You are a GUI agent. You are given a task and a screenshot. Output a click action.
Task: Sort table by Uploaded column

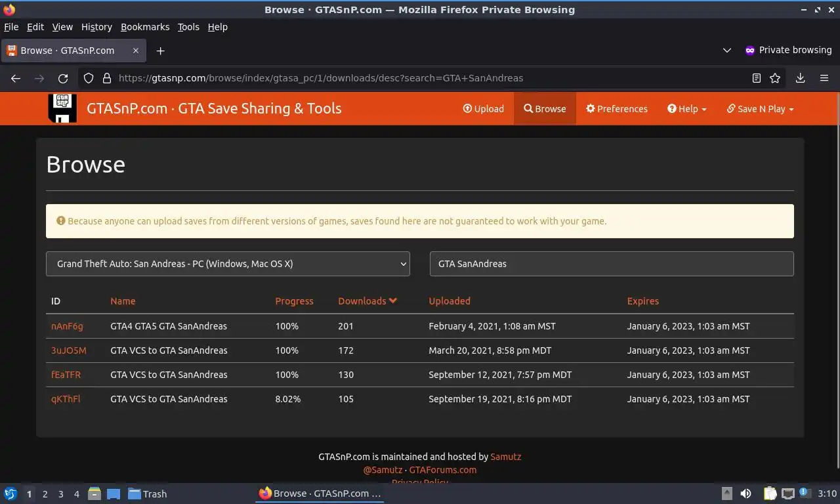[x=450, y=301]
